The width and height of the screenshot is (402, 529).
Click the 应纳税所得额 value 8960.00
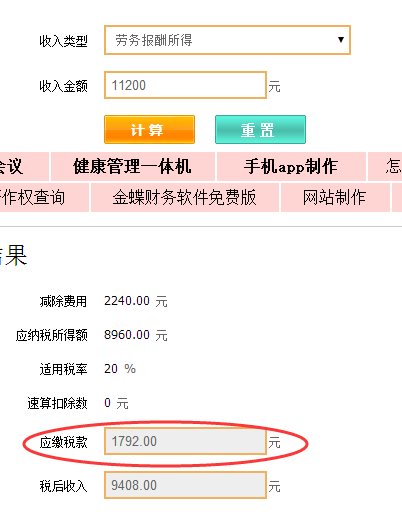127,335
